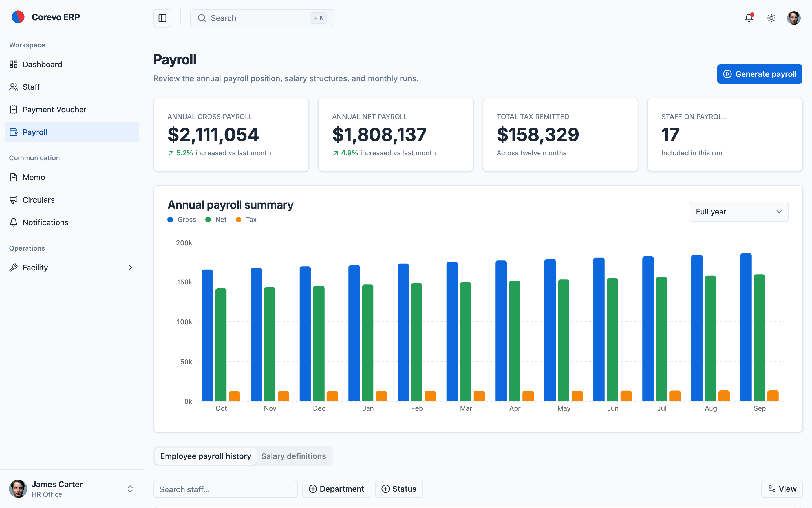Open the user avatar in top bar
The height and width of the screenshot is (508, 812).
point(794,18)
